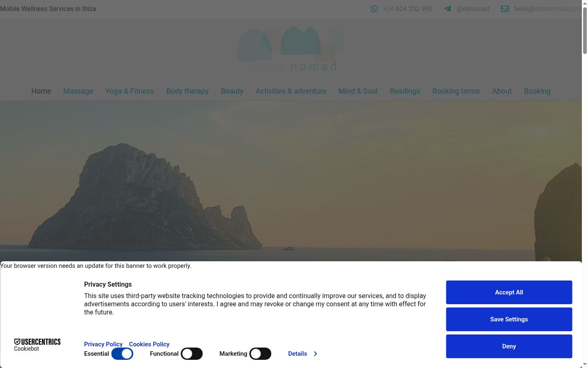This screenshot has width=588, height=368.
Task: Enable the Functional cookies switch
Action: [x=192, y=354]
